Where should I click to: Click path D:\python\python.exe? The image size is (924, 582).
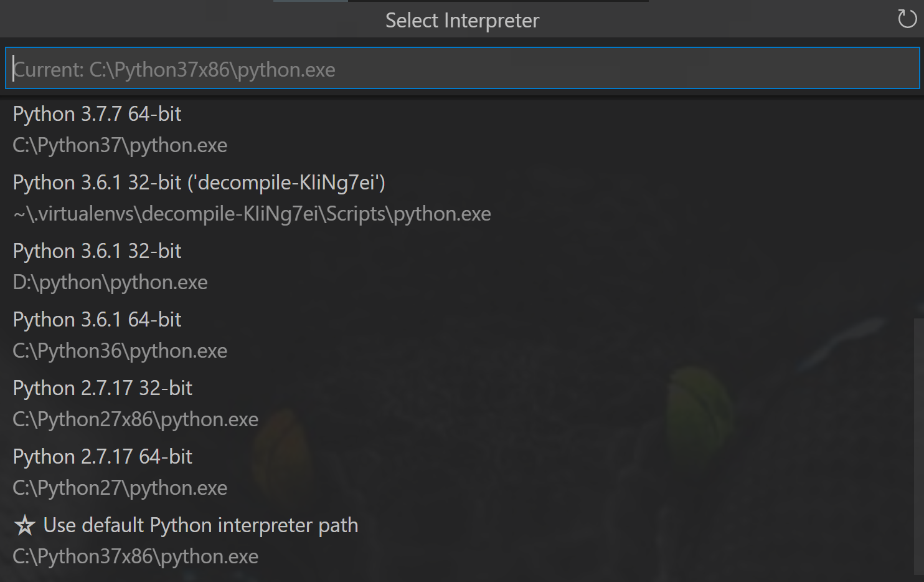109,282
